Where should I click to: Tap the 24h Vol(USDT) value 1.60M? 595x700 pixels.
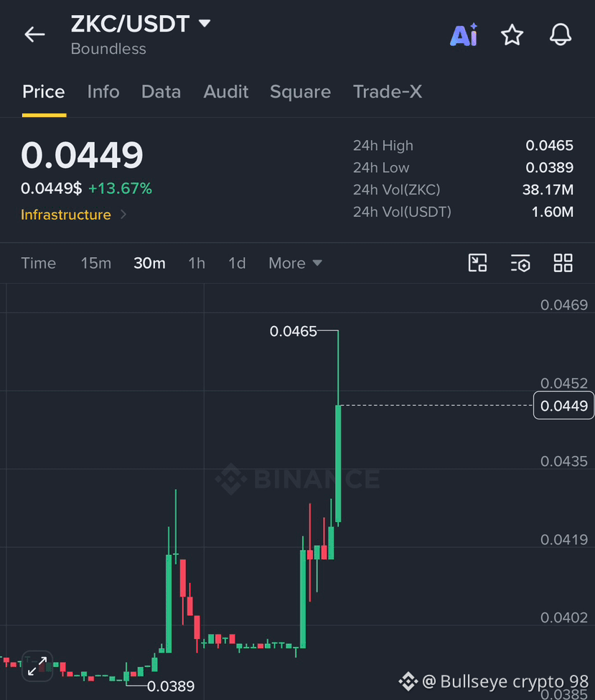point(553,212)
